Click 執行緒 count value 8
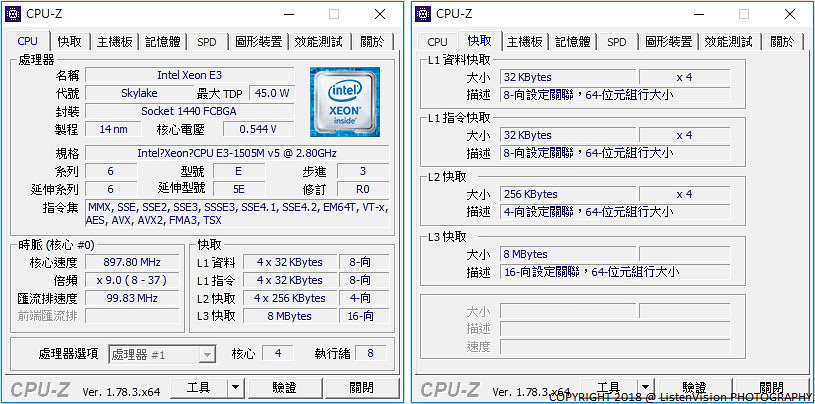This screenshot has height=404, width=815. [370, 353]
